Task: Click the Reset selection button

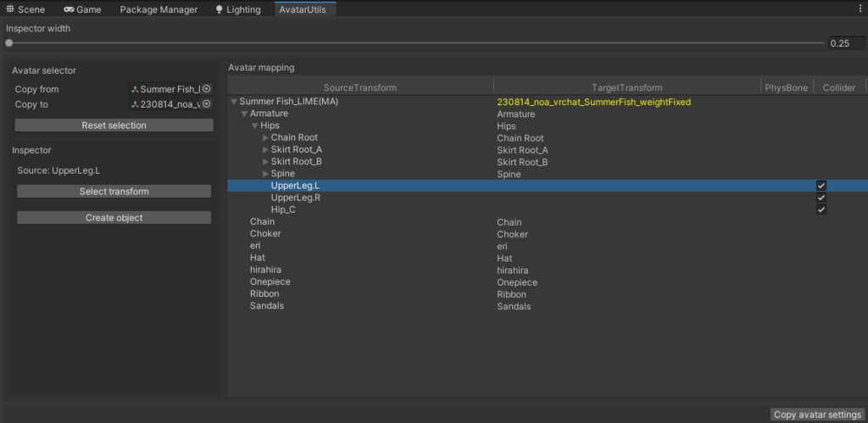Action: (x=114, y=125)
